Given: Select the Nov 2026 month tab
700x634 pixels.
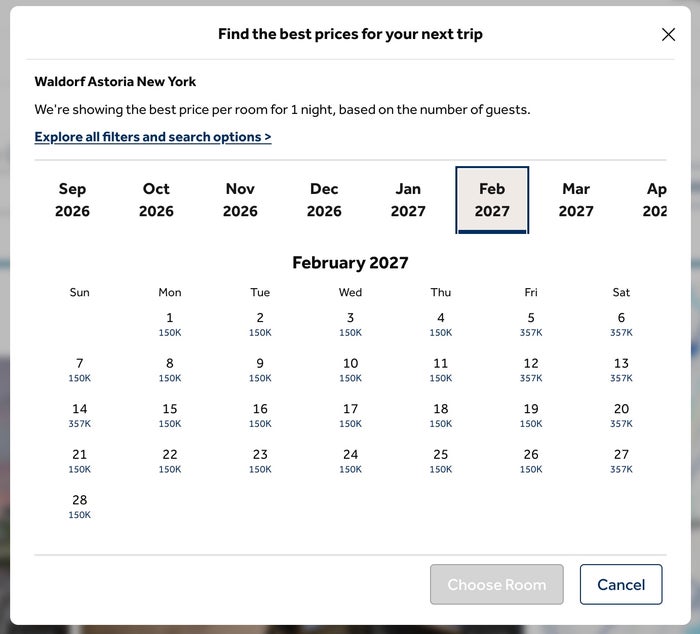Looking at the screenshot, I should (240, 200).
